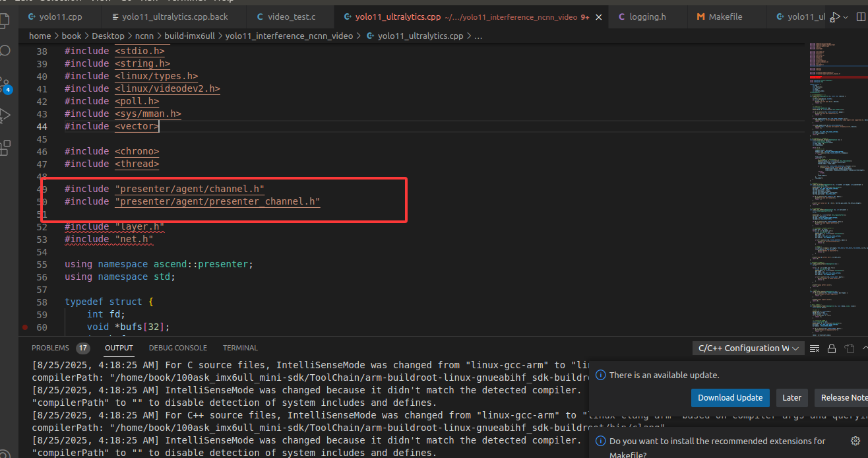Open the PROBLEMS panel tab
This screenshot has height=458, width=868.
tap(50, 348)
